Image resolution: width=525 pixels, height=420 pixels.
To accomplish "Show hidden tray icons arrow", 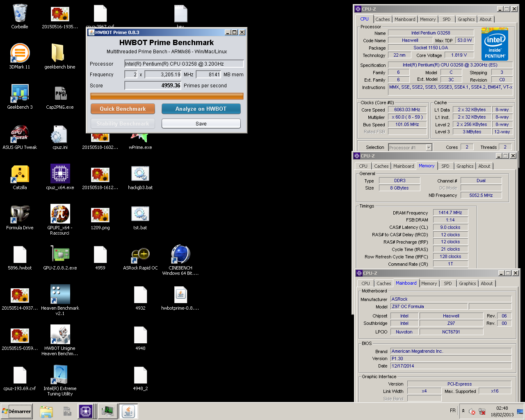I will tap(463, 411).
